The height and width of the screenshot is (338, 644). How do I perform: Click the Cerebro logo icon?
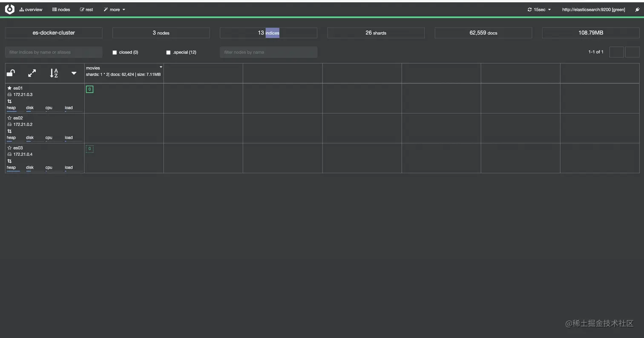pos(9,9)
